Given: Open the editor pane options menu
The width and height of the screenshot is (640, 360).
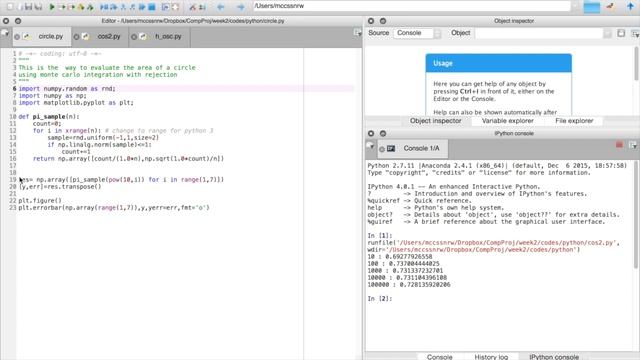Looking at the screenshot, I should (x=358, y=33).
